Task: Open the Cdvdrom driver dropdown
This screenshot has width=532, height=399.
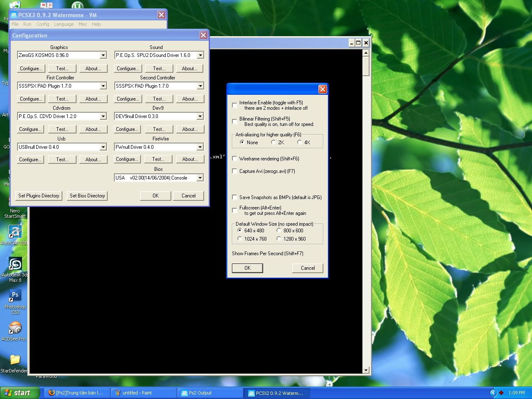Action: click(x=103, y=116)
